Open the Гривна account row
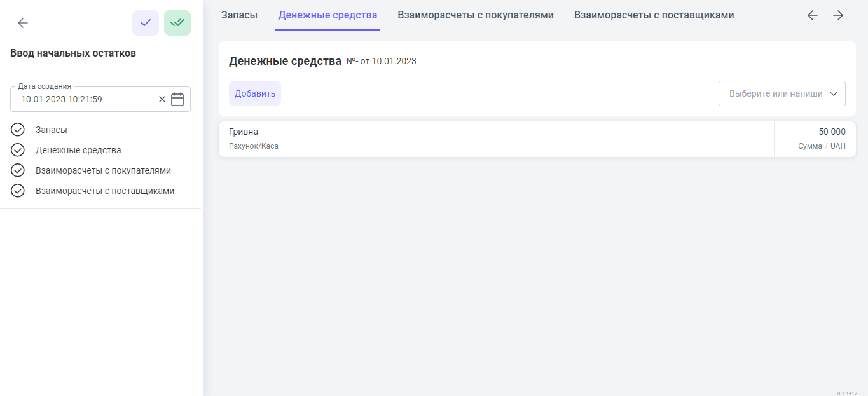 coord(496,139)
